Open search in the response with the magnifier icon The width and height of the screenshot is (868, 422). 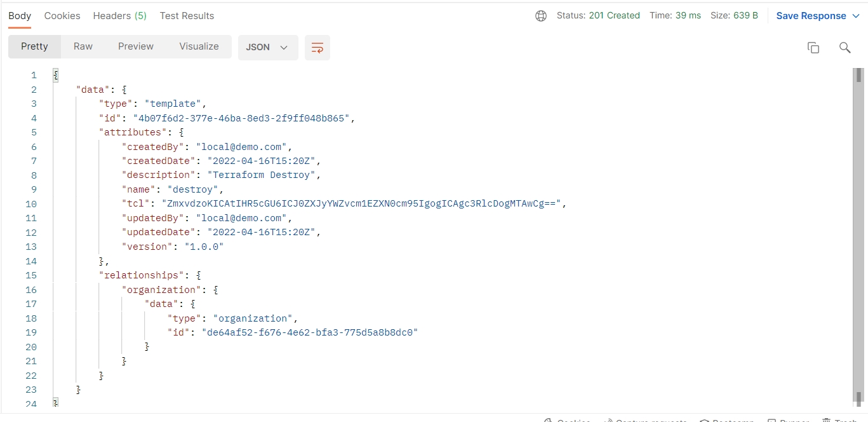point(845,48)
